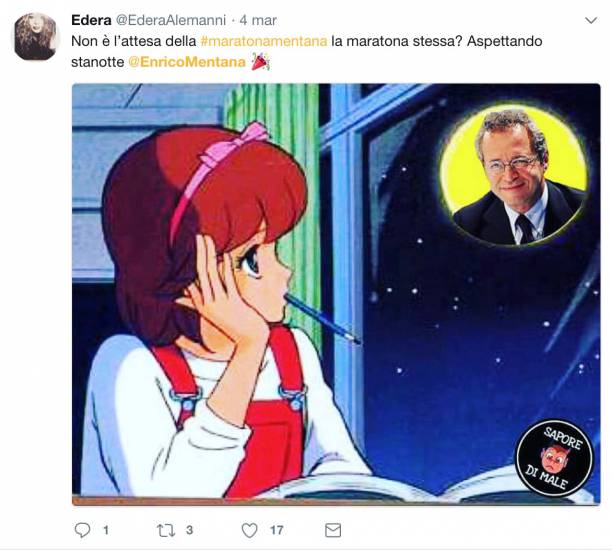Open the @EderaAlemanni handle
This screenshot has width=612, height=550.
tap(171, 20)
